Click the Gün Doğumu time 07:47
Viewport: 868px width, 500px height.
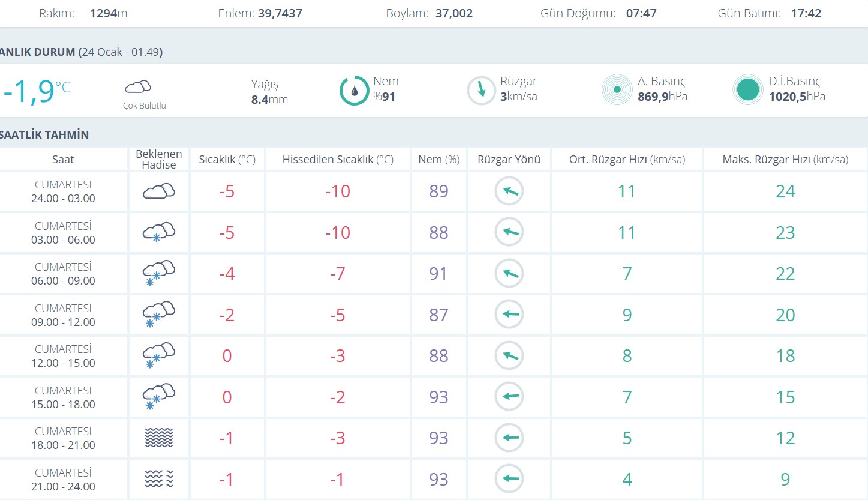click(641, 13)
